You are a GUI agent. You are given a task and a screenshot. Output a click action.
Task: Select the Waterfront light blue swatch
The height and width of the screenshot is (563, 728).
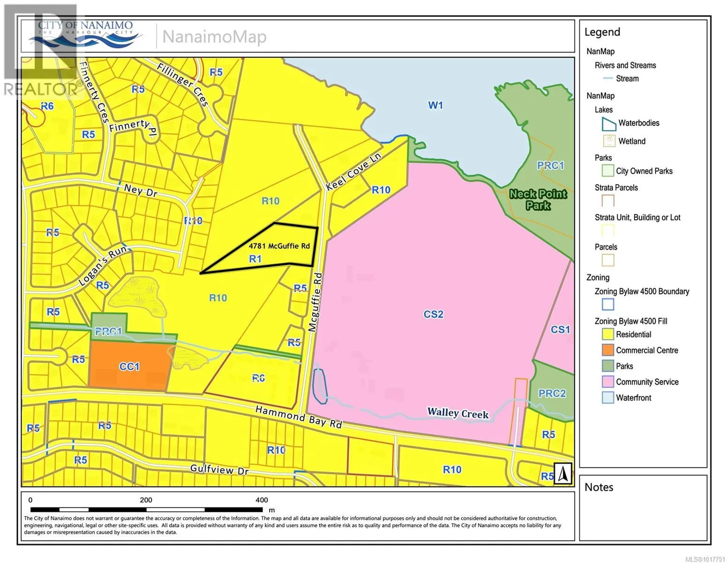[x=608, y=398]
